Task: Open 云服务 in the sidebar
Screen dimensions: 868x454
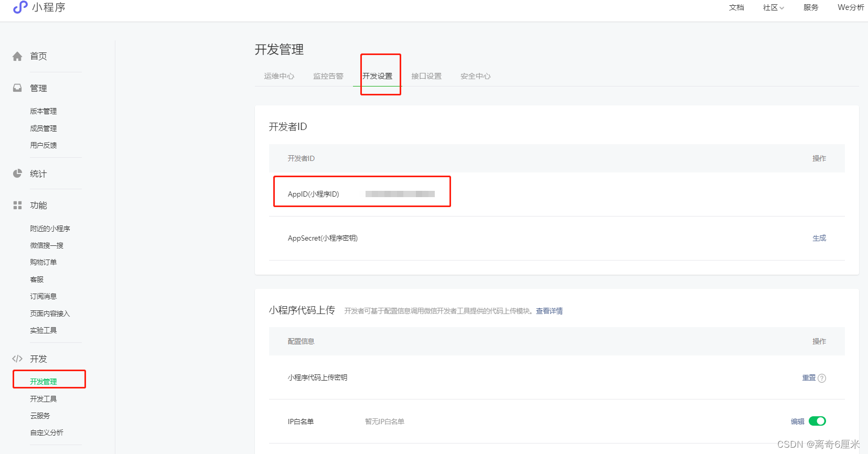Action: tap(40, 416)
